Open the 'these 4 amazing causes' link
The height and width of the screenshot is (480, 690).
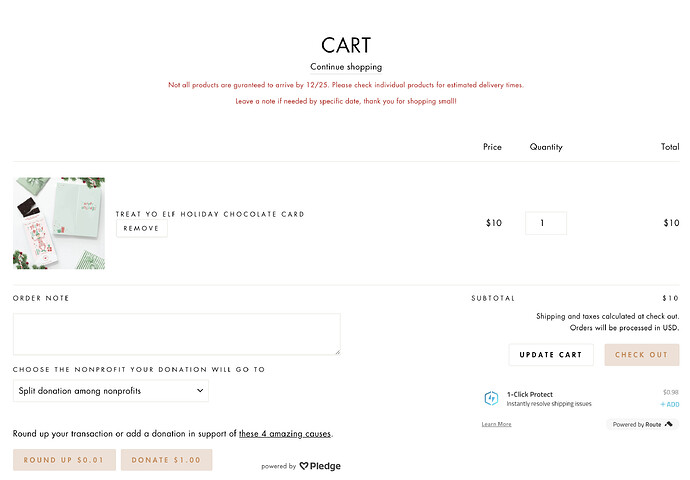[285, 434]
